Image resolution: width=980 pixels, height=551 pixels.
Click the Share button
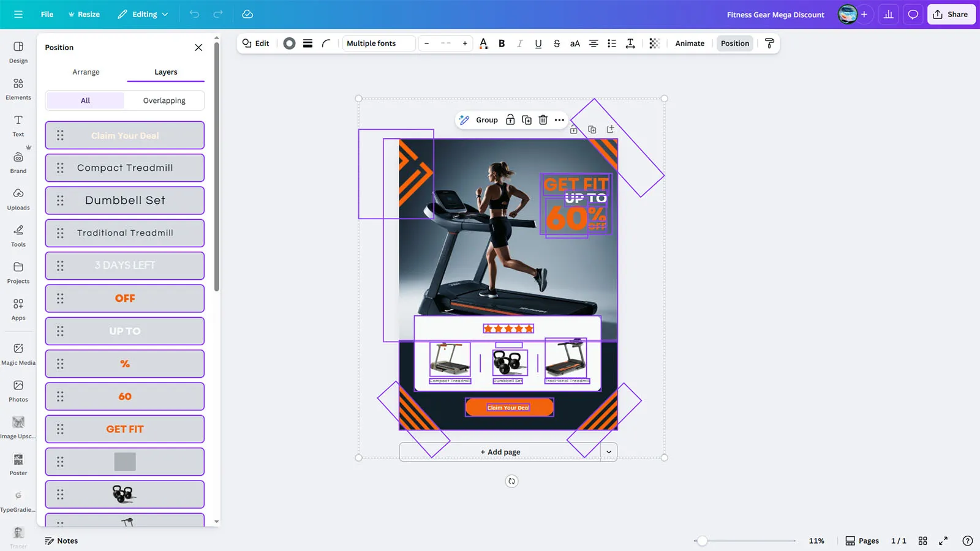click(951, 15)
